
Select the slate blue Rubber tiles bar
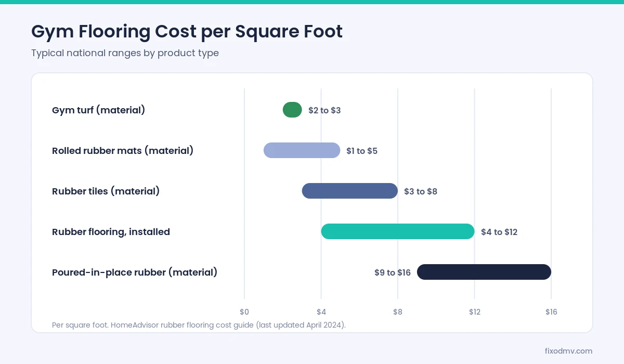coord(350,191)
